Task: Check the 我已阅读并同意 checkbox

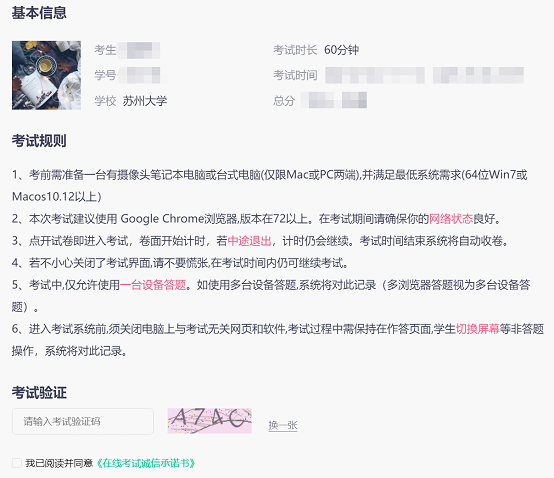Action: [17, 463]
